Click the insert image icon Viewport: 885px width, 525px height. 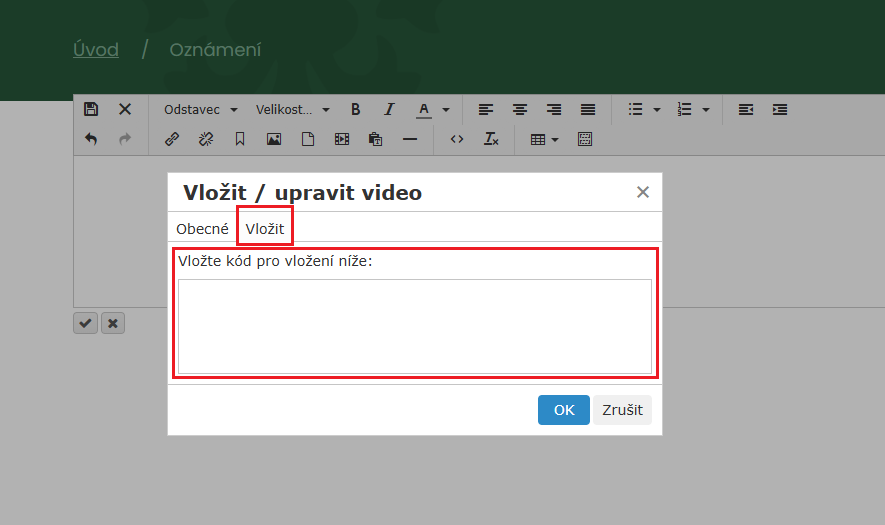click(x=273, y=139)
